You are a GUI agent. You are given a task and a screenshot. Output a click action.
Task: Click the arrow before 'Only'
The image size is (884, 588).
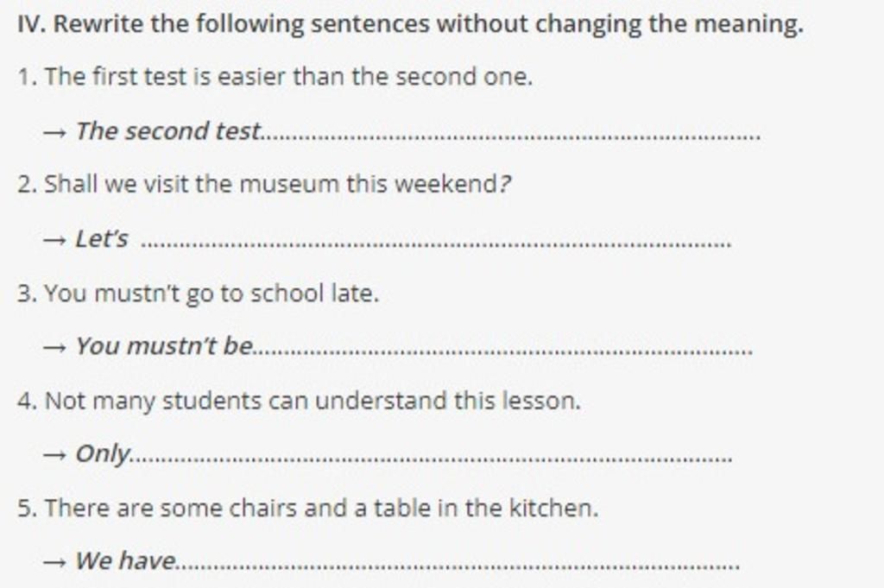(54, 454)
